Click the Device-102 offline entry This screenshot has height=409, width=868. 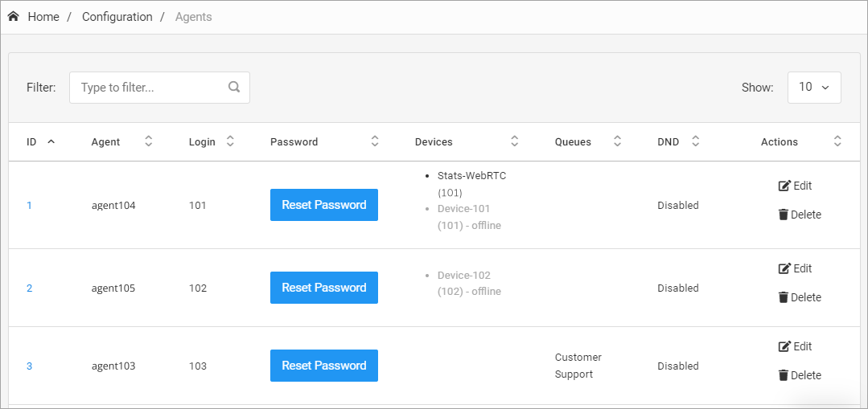pos(469,283)
